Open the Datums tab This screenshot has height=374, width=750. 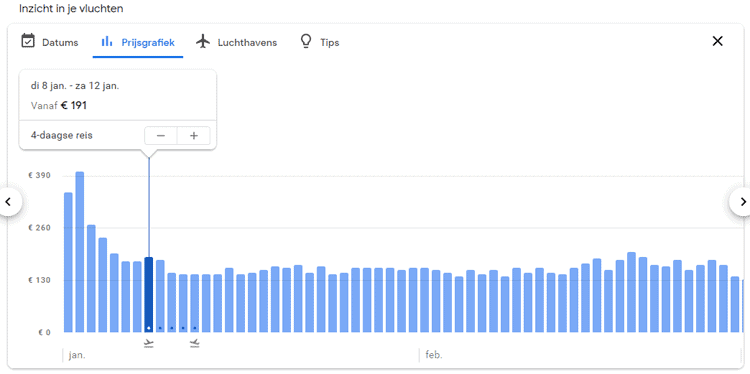pyautogui.click(x=50, y=42)
